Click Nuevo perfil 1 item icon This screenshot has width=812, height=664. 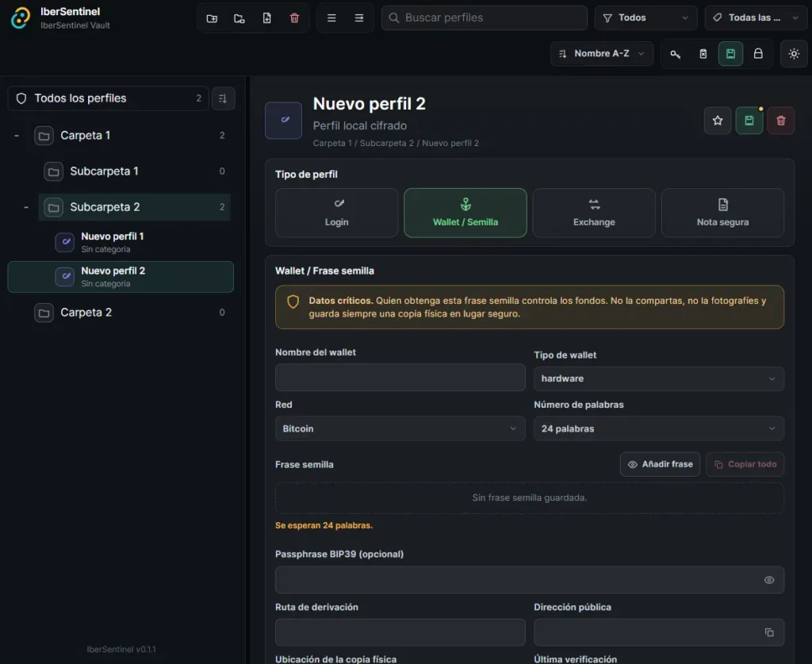pos(65,242)
